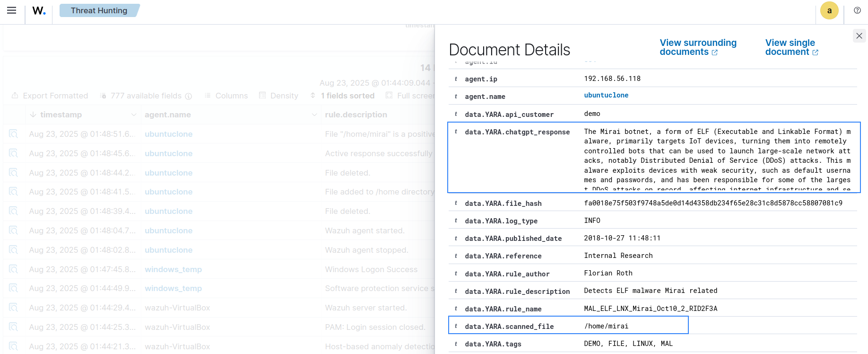Expand the agent.name column header dropdown
868x354 pixels.
pyautogui.click(x=314, y=115)
